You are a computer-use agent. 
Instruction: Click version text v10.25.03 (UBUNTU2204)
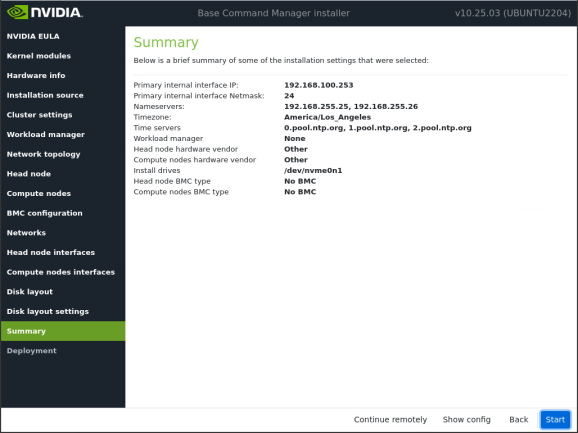point(513,13)
